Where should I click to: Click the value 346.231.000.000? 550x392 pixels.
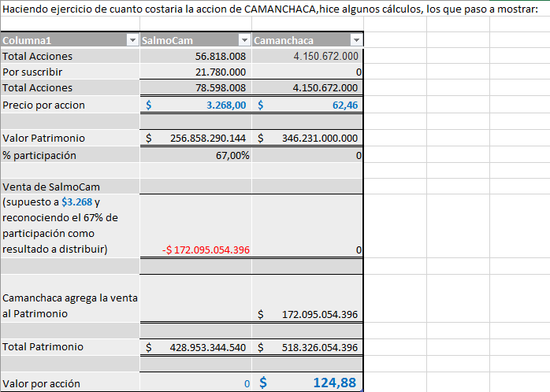tap(320, 139)
